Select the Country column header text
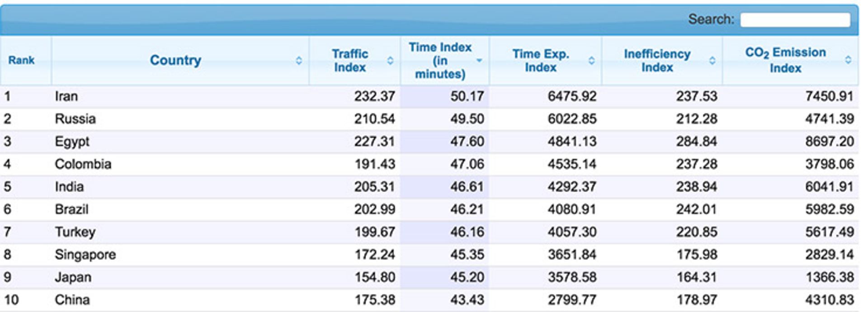 175,60
